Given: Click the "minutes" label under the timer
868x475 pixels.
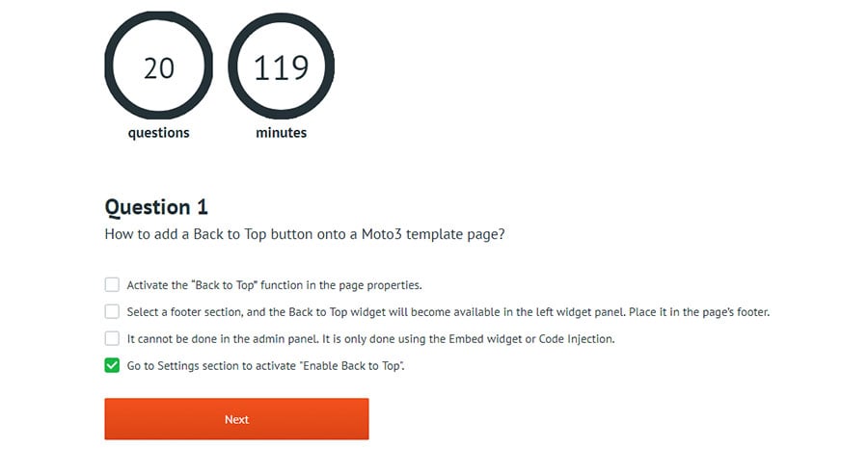Looking at the screenshot, I should coord(281,133).
